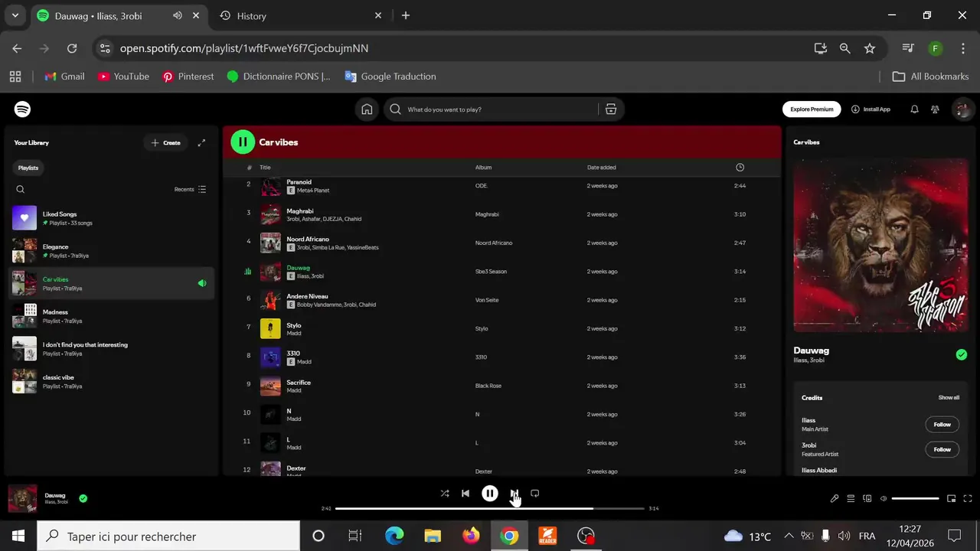Mute the Dauwag browser tab audio

(178, 15)
